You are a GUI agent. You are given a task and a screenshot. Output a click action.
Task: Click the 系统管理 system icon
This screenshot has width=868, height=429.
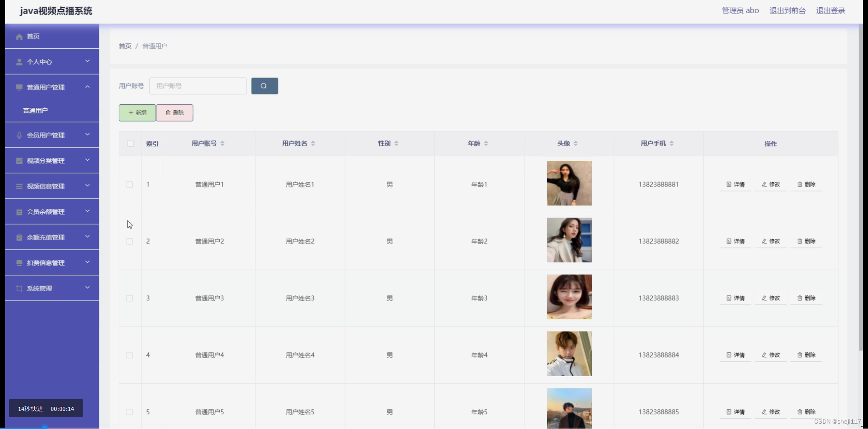(x=19, y=288)
